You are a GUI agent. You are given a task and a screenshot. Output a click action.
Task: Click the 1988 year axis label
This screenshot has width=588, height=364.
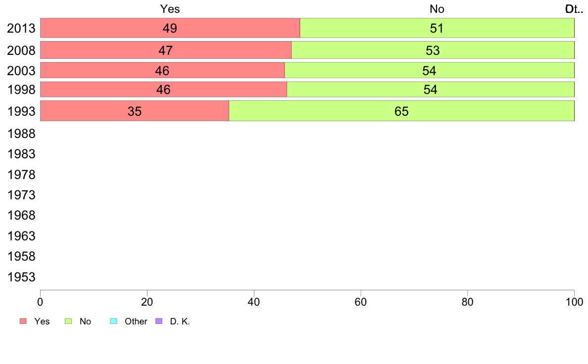[x=21, y=134]
